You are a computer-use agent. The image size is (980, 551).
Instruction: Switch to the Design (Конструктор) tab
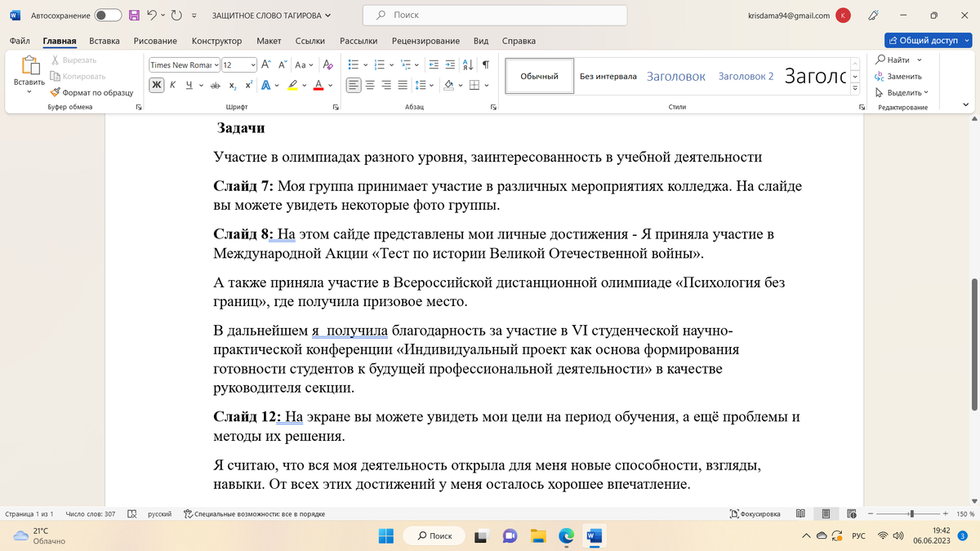(216, 41)
